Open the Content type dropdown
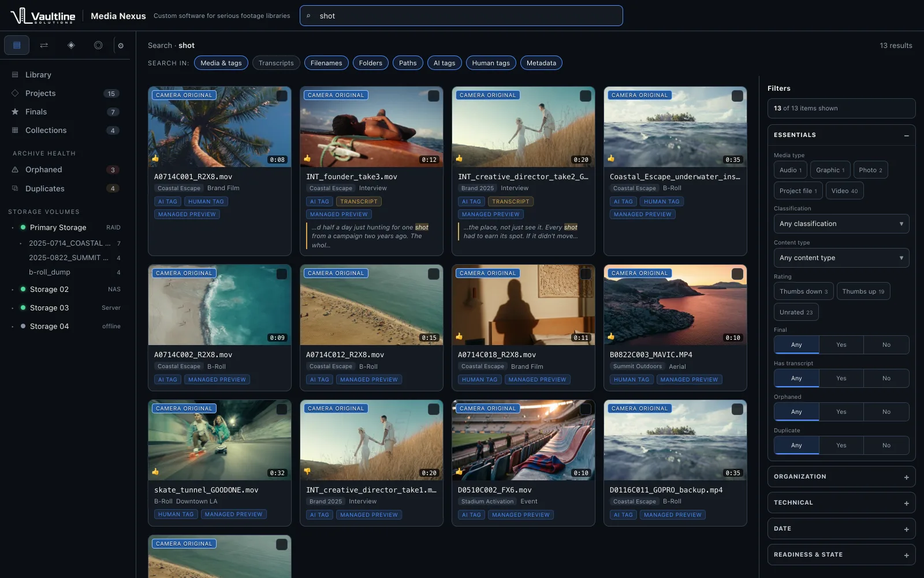Image resolution: width=924 pixels, height=578 pixels. coord(841,258)
